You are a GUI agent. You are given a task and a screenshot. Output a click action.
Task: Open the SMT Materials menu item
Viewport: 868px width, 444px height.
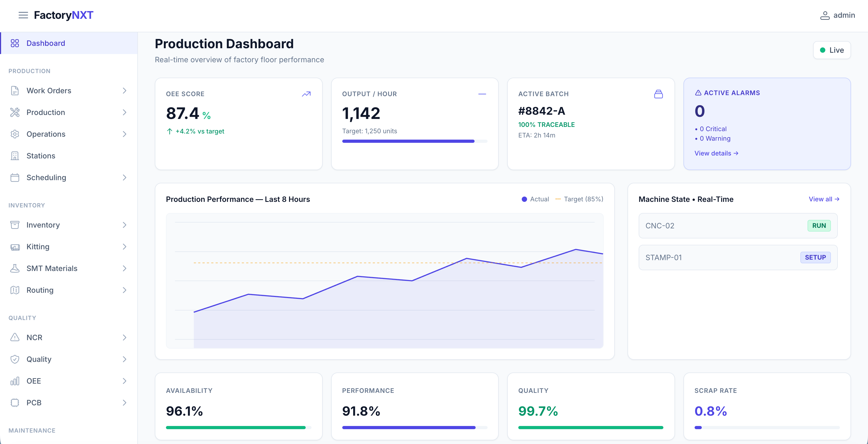[x=69, y=268]
